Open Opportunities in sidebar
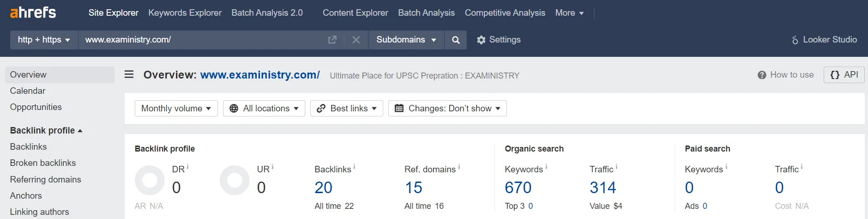 click(36, 107)
